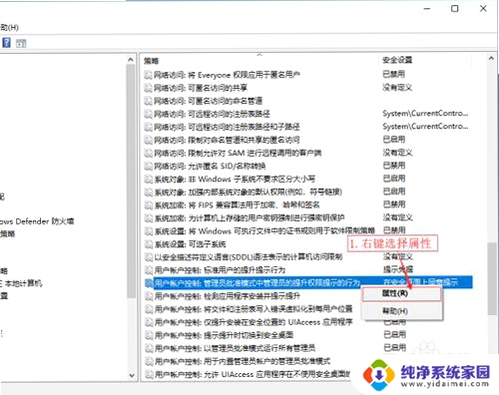Click policy icon beside 用户帐户控制: 提示提升时切换到安全桌面
Viewport: 499px width, 395px height.
click(x=149, y=335)
